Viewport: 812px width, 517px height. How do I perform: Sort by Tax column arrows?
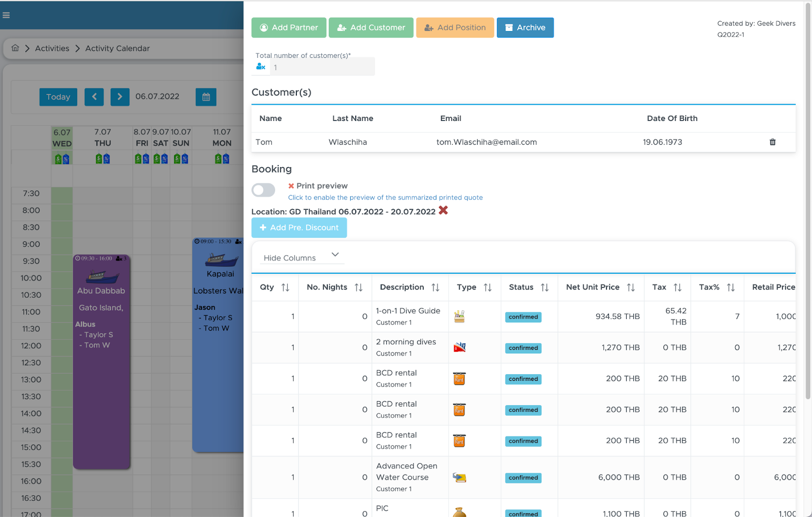(x=678, y=287)
